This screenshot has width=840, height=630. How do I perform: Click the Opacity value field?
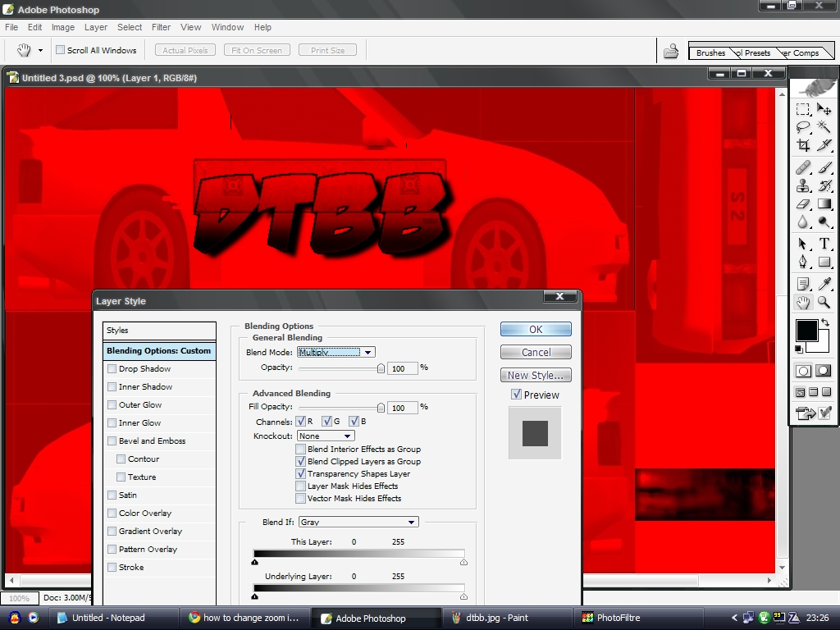tap(402, 368)
